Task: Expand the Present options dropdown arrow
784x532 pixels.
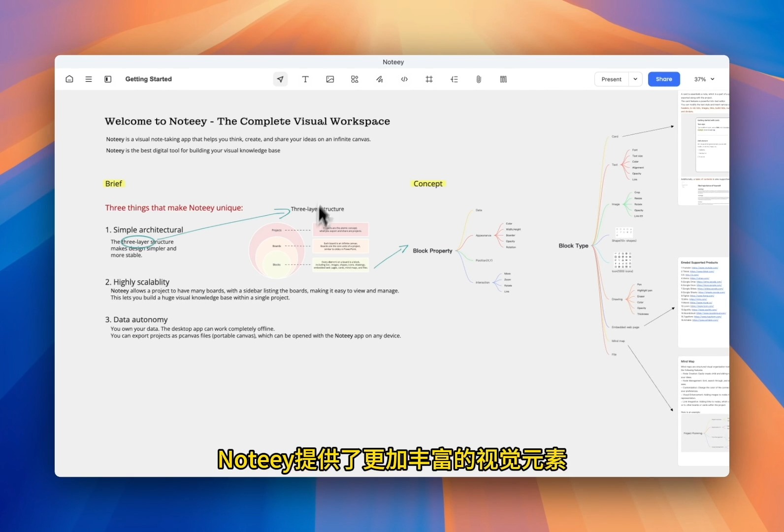Action: pyautogui.click(x=635, y=79)
